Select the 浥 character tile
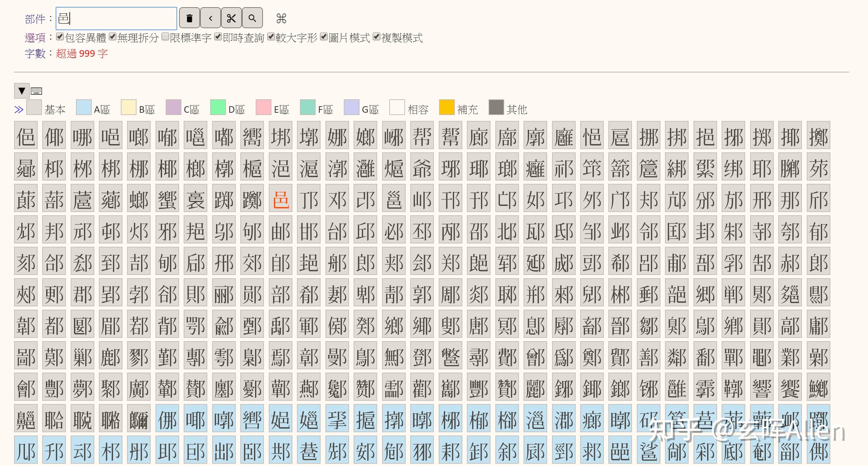The image size is (868, 466). coord(281,167)
